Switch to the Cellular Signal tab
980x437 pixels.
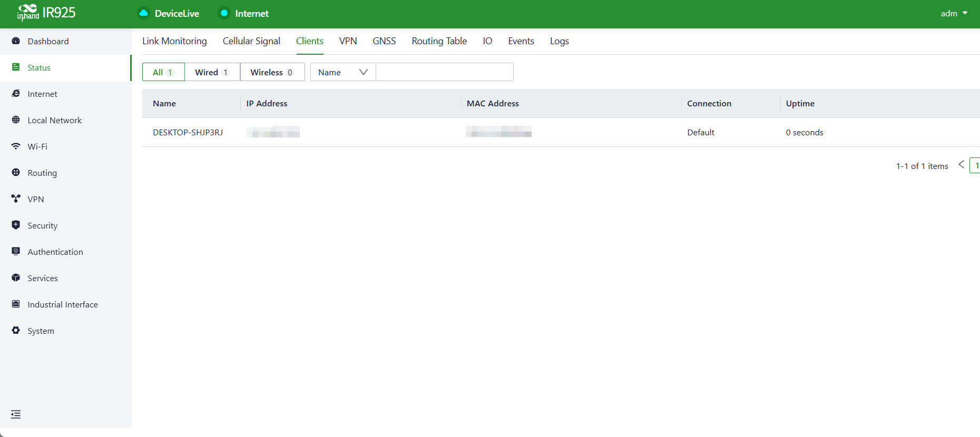(251, 41)
